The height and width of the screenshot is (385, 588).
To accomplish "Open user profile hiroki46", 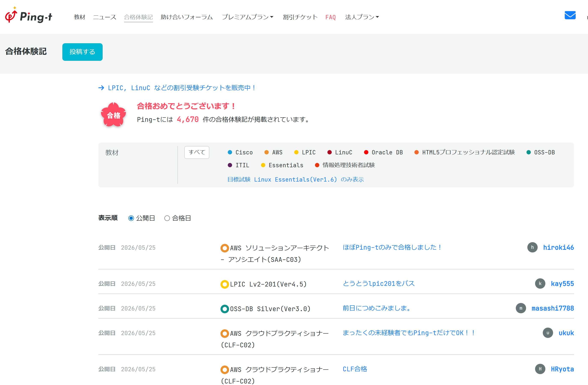I will pyautogui.click(x=558, y=248).
